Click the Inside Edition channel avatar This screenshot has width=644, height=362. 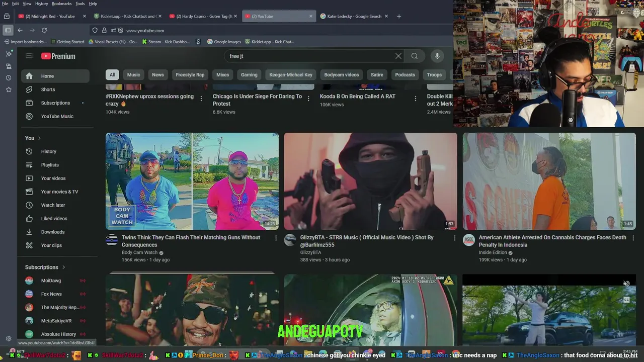pos(469,240)
